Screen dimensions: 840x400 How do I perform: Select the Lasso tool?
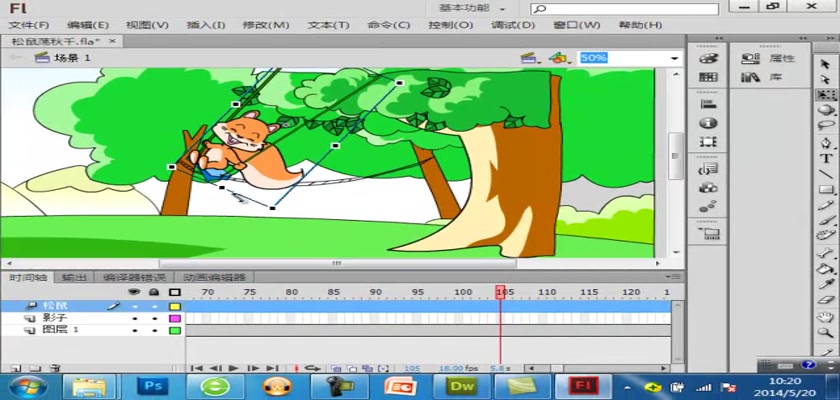pyautogui.click(x=826, y=125)
